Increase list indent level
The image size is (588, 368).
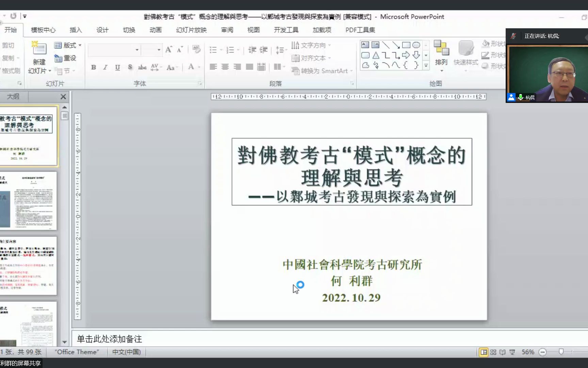(264, 50)
